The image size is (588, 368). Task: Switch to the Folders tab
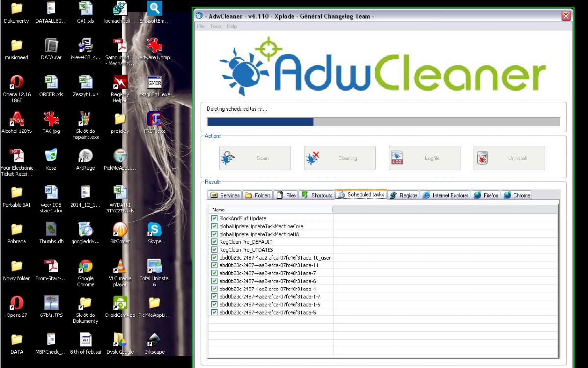tap(258, 195)
